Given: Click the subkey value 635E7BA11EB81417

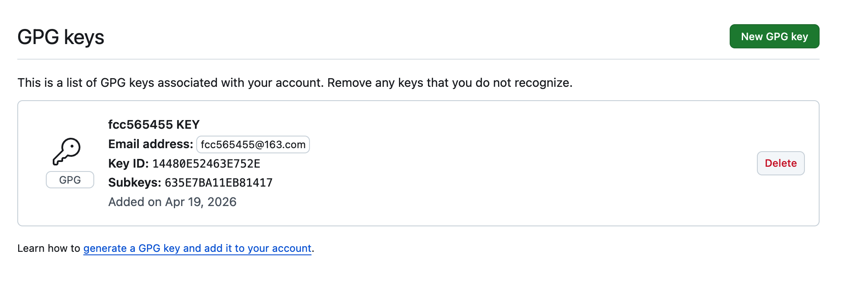Looking at the screenshot, I should [218, 183].
